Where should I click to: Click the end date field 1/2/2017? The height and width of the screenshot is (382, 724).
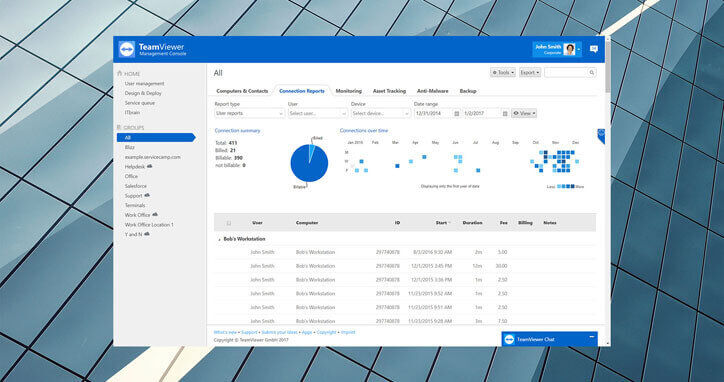point(482,113)
